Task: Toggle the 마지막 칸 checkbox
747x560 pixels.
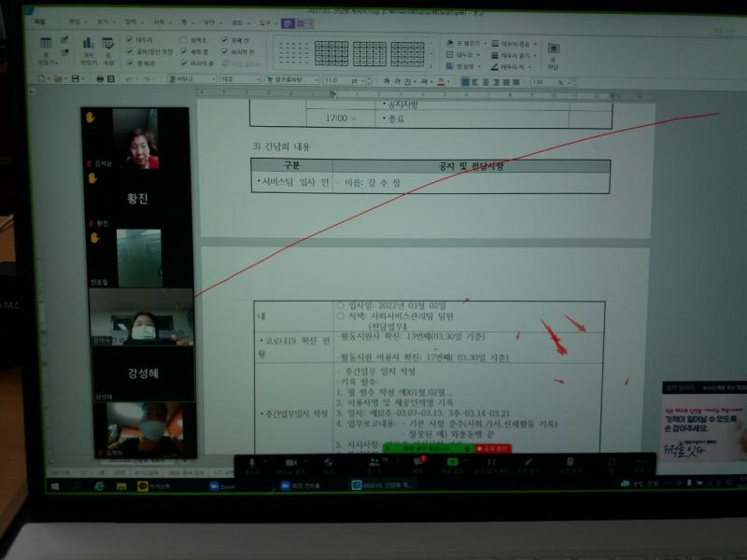Action: click(x=224, y=51)
